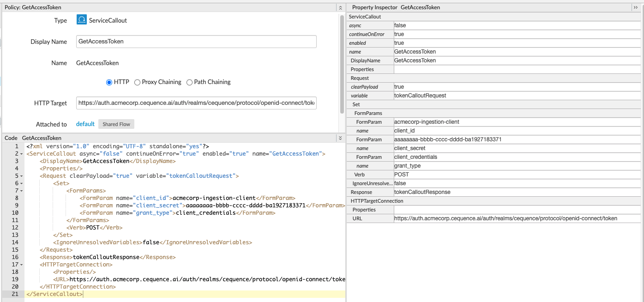Viewport: 644px width, 302px height.
Task: Collapse the Policy panel with its chevron icon
Action: tap(340, 7)
